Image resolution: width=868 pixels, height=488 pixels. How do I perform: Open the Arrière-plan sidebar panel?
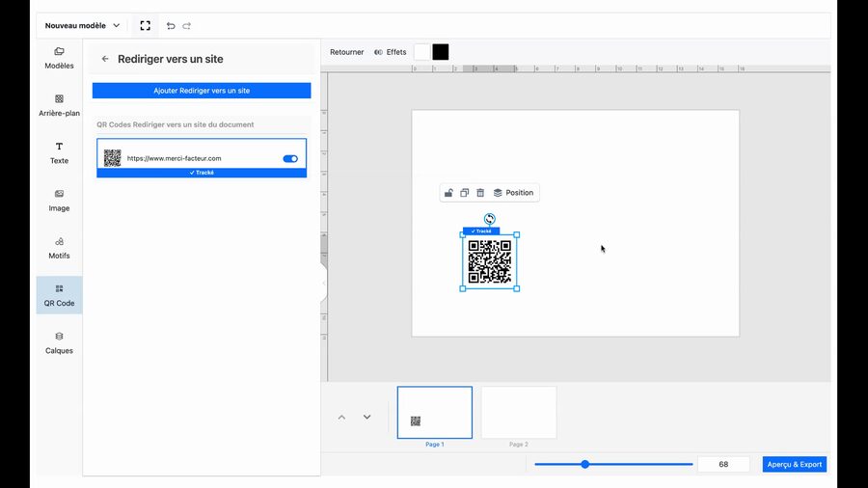(59, 105)
